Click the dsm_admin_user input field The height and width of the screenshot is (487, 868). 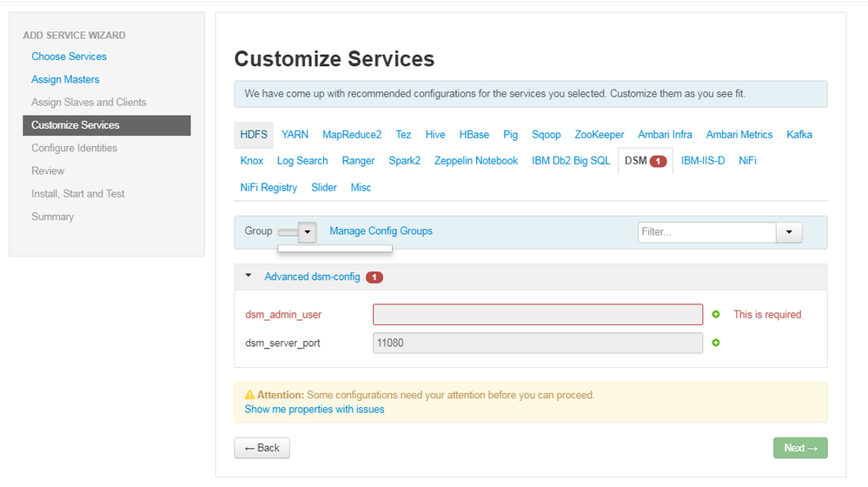(x=537, y=315)
